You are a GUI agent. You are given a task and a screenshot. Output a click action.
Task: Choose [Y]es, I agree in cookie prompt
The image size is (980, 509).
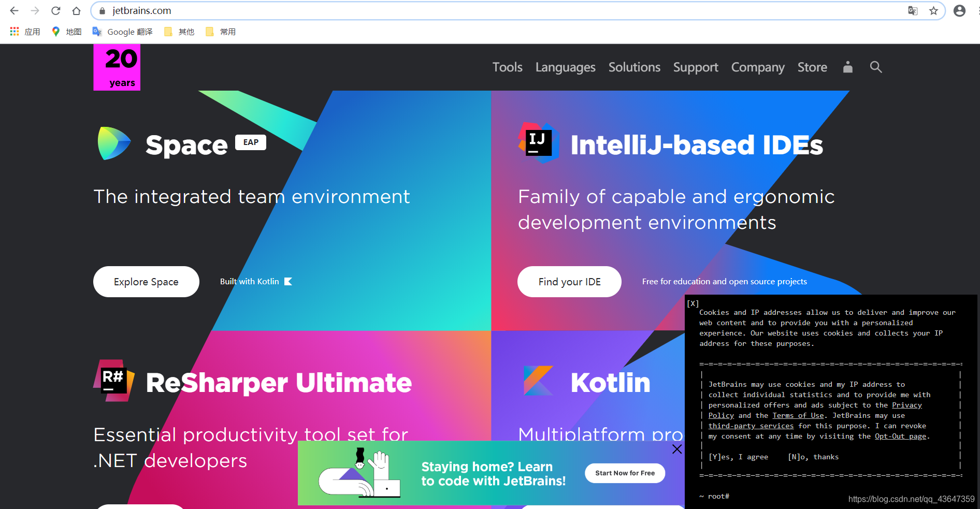click(x=738, y=457)
